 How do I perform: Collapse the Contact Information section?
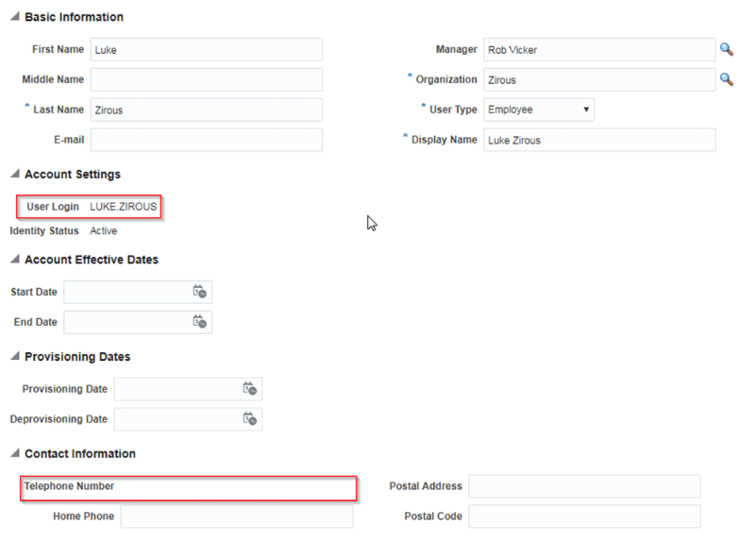(x=15, y=453)
